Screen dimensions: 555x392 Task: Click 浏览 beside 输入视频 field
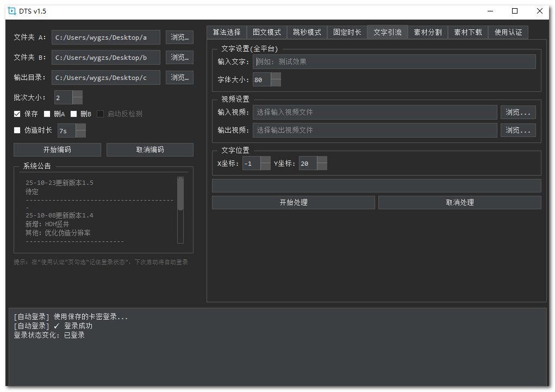(x=517, y=112)
